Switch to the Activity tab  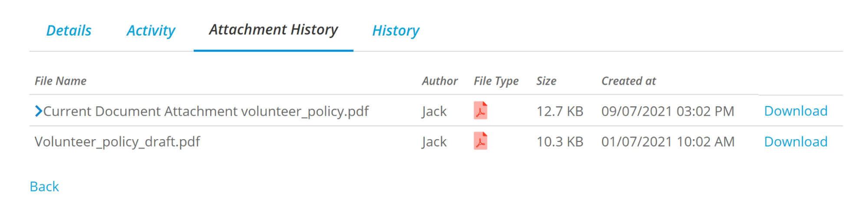pyautogui.click(x=151, y=30)
